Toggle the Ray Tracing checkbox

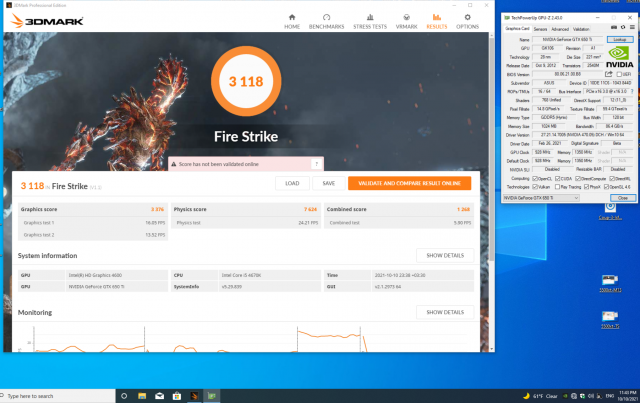pyautogui.click(x=557, y=187)
